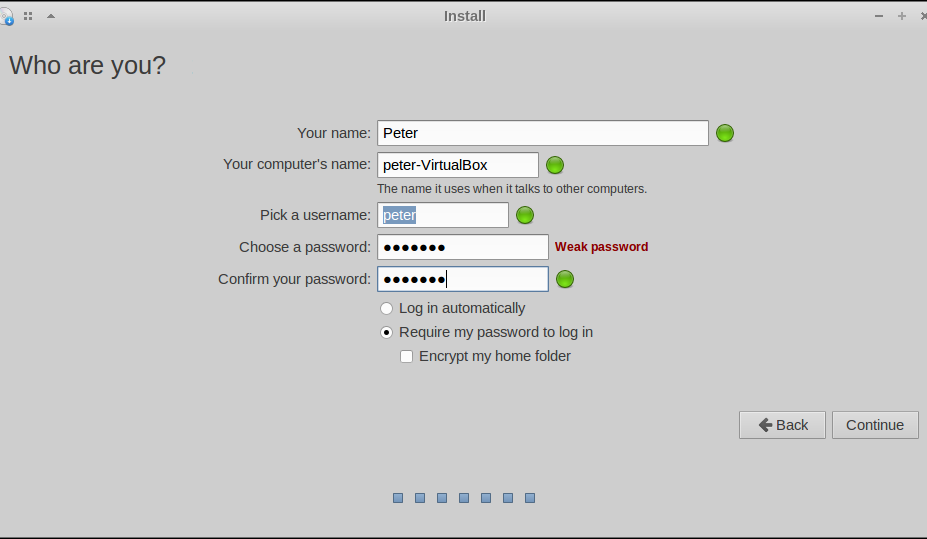Viewport: 927px width, 539px height.
Task: Click the installer icon in title bar
Action: click(x=6, y=16)
